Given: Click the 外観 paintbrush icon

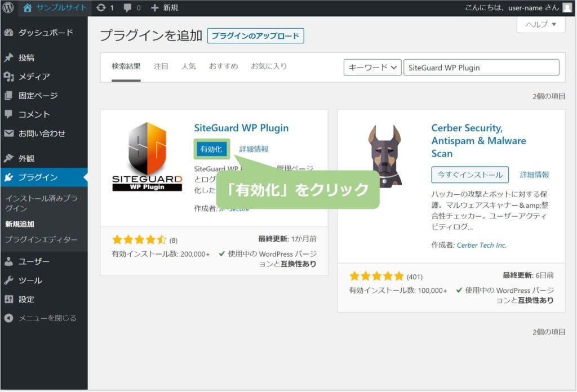Looking at the screenshot, I should [9, 158].
